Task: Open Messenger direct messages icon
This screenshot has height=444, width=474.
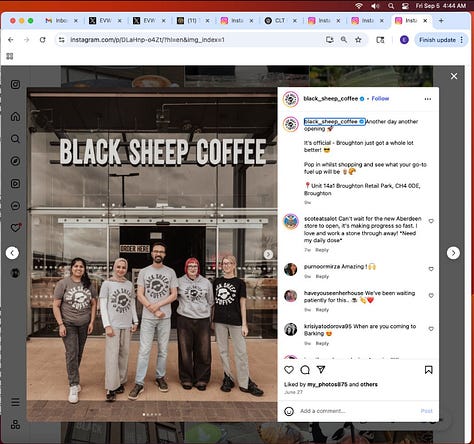Action: pos(15,206)
